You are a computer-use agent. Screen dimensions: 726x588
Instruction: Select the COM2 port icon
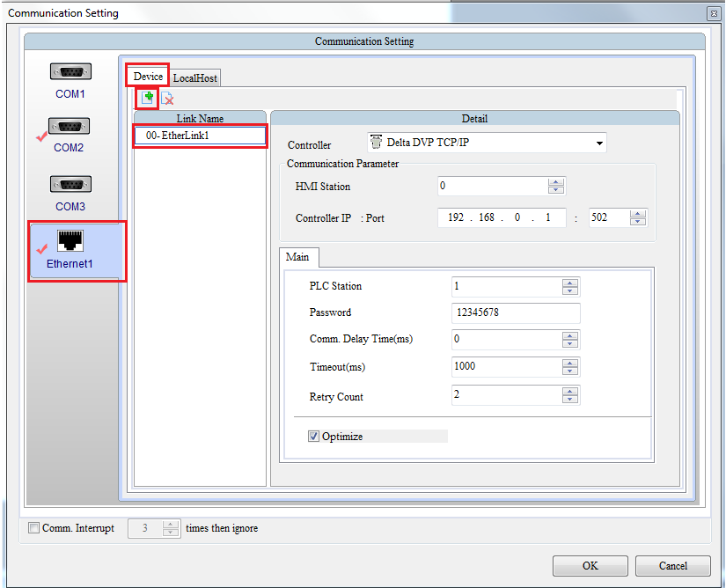click(x=69, y=126)
